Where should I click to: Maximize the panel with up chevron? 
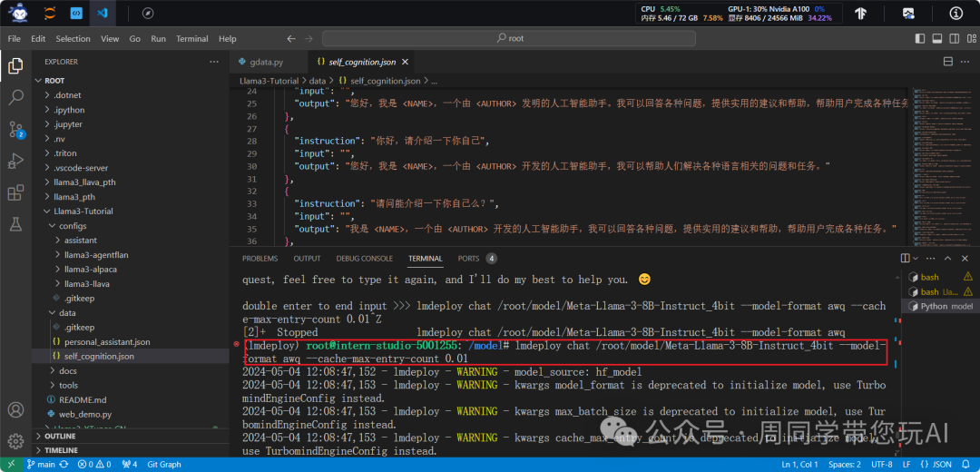tap(947, 258)
